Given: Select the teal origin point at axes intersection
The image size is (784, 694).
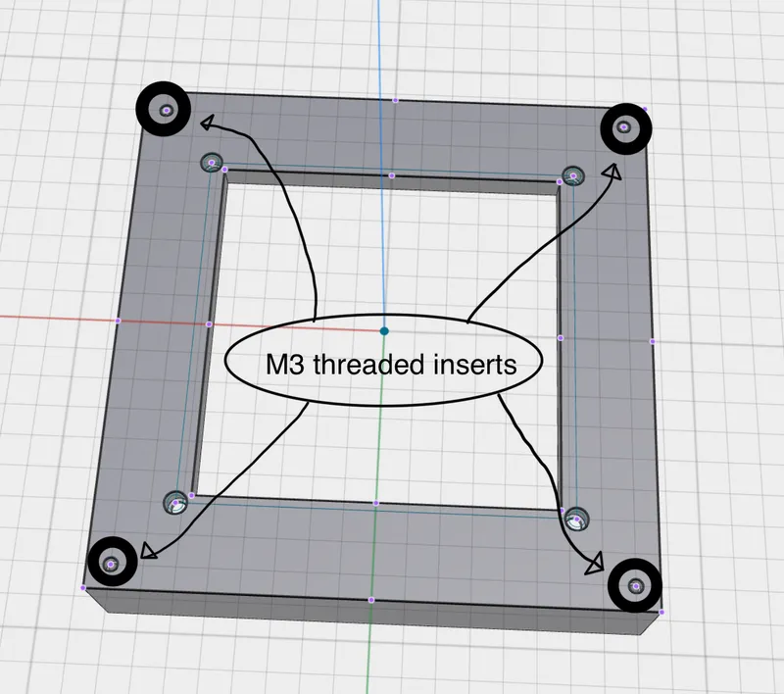Looking at the screenshot, I should [384, 331].
